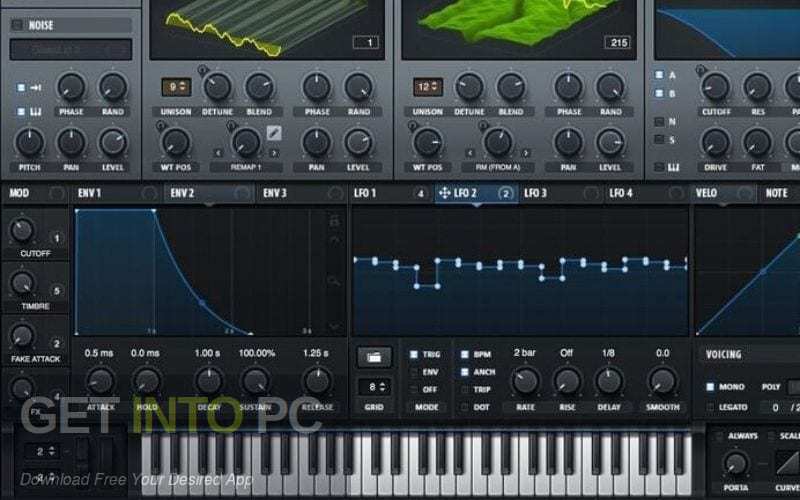This screenshot has height=500, width=800.
Task: Click the ENV 3 mod source drag circle
Action: pyautogui.click(x=335, y=193)
